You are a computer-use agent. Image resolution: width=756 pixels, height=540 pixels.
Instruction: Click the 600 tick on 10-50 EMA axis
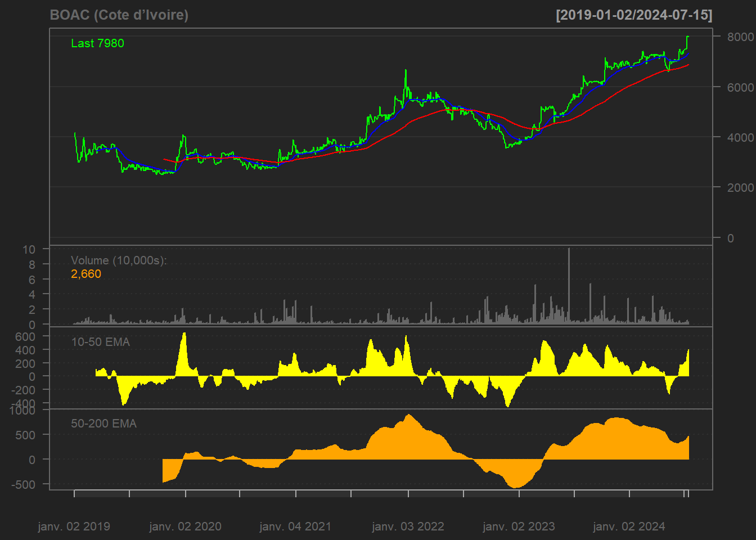click(25, 336)
